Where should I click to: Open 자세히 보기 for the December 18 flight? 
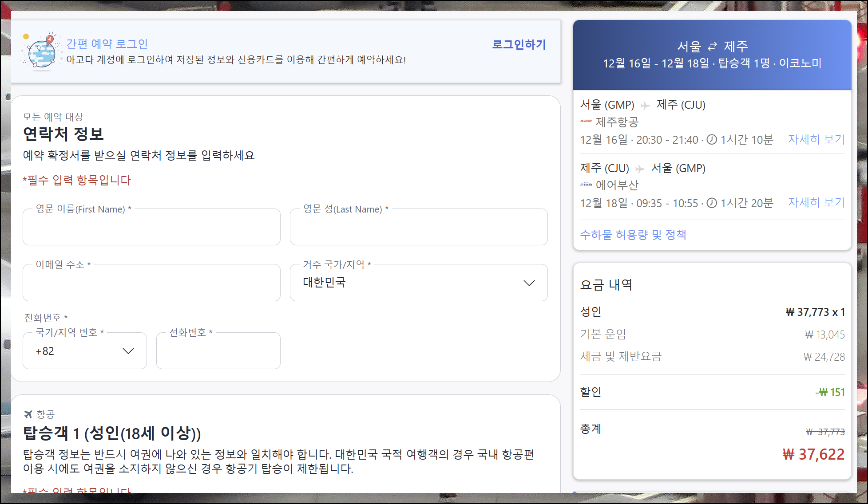[816, 202]
